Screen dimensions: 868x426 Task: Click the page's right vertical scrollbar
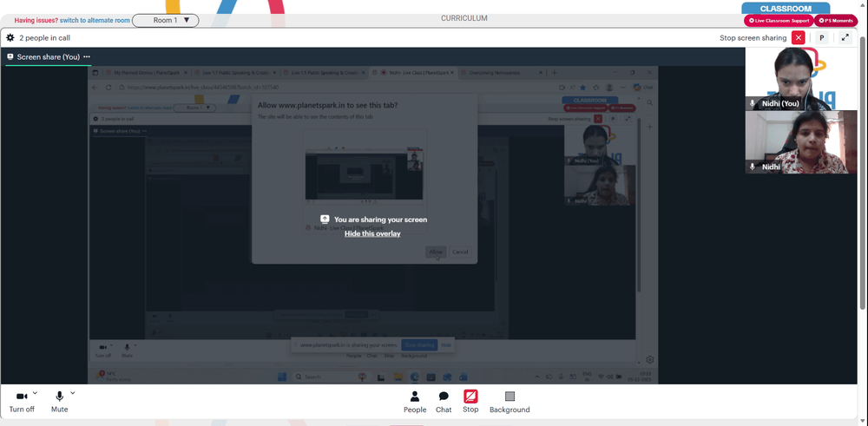pyautogui.click(x=863, y=172)
